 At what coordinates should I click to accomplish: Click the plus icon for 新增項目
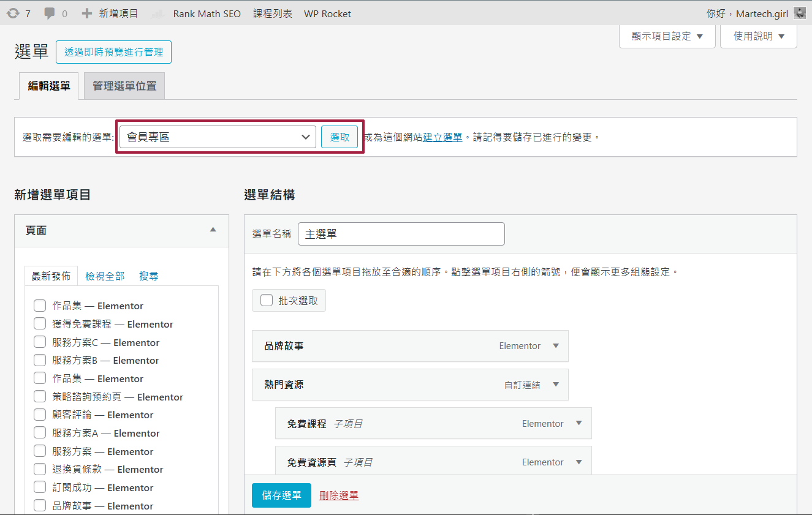pos(87,13)
